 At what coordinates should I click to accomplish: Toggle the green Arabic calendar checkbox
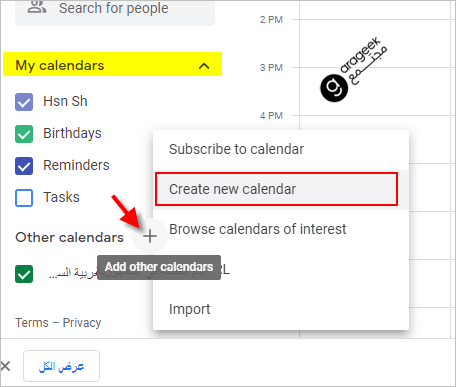tap(24, 274)
